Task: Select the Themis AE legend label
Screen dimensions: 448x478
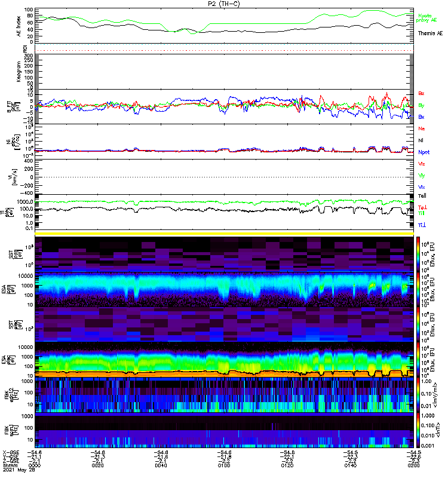Action: point(430,33)
